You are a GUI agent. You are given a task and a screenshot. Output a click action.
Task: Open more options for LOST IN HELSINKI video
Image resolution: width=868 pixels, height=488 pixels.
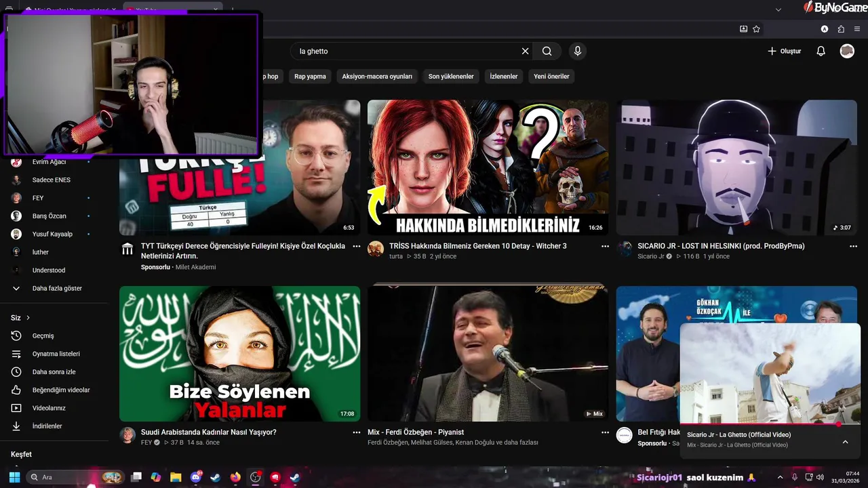[853, 246]
